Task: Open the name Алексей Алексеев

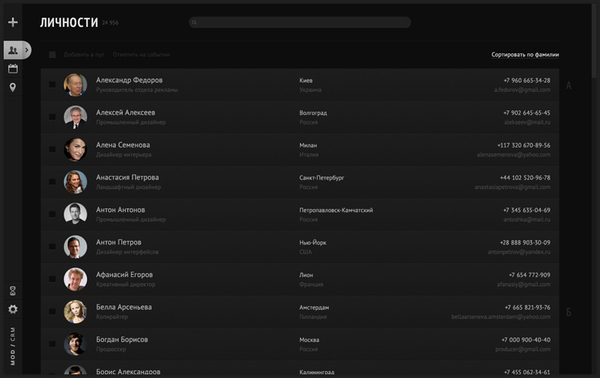Action: click(x=126, y=113)
